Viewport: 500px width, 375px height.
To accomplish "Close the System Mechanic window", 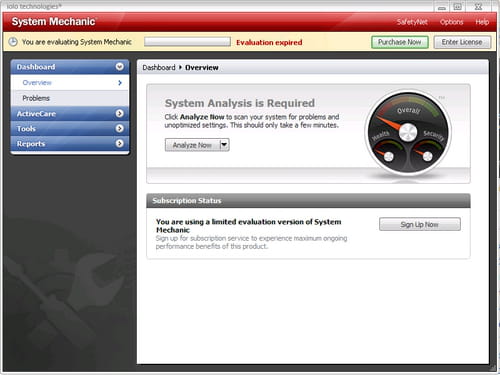I will pyautogui.click(x=479, y=7).
